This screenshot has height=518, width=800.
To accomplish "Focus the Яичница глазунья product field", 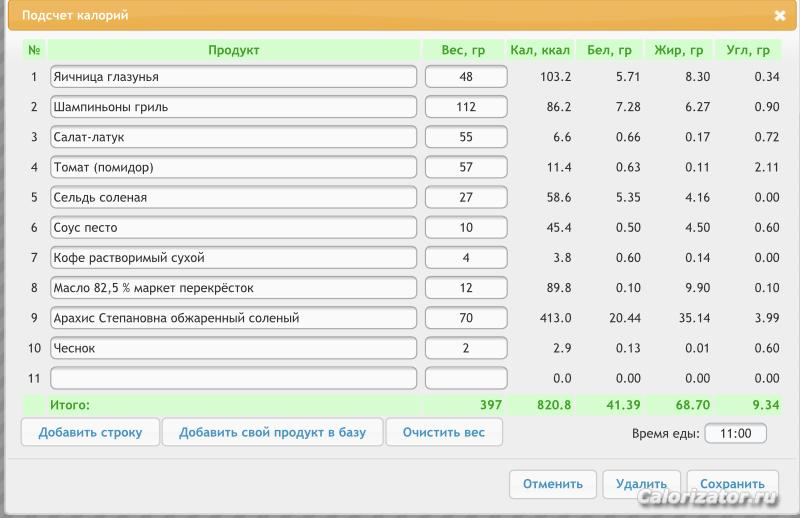I will [x=233, y=77].
